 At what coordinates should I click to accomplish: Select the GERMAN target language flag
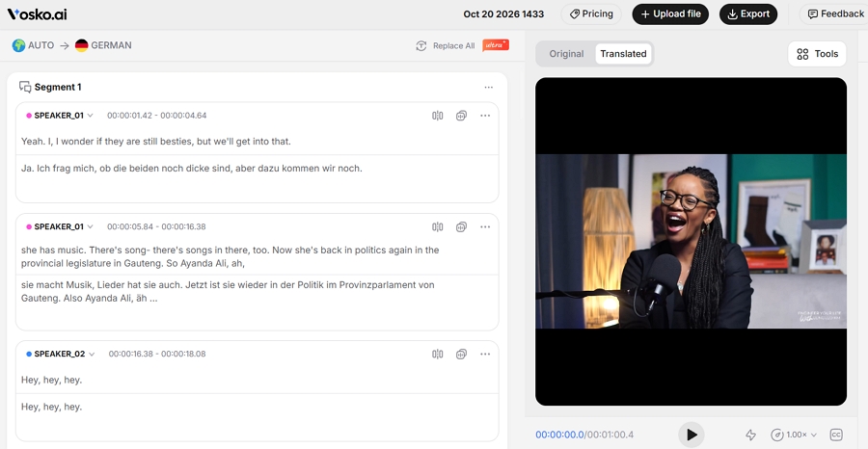(82, 45)
